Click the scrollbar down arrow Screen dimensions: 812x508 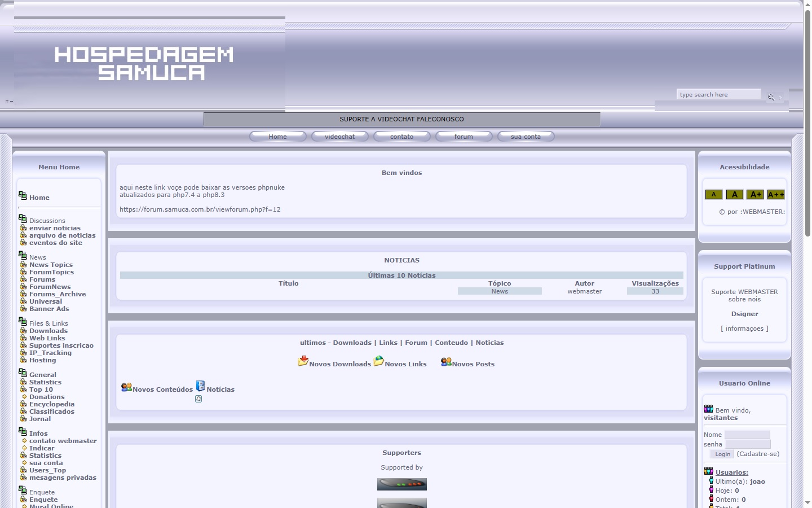pos(807,502)
